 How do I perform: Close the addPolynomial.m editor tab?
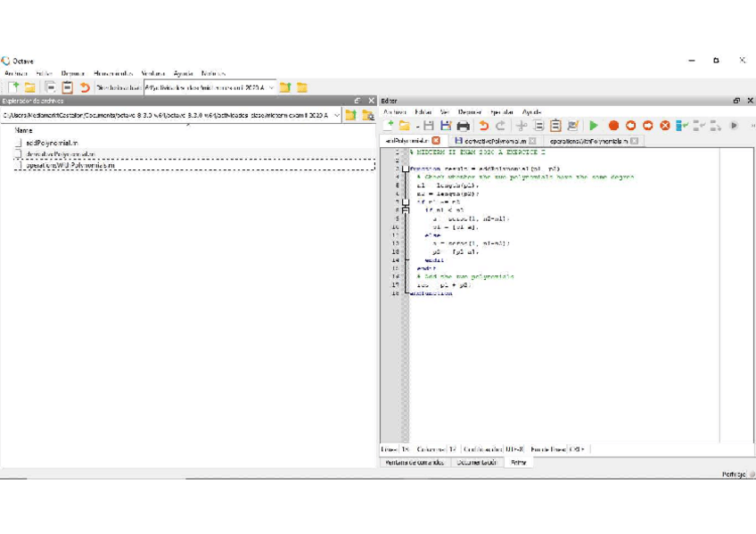click(x=436, y=141)
